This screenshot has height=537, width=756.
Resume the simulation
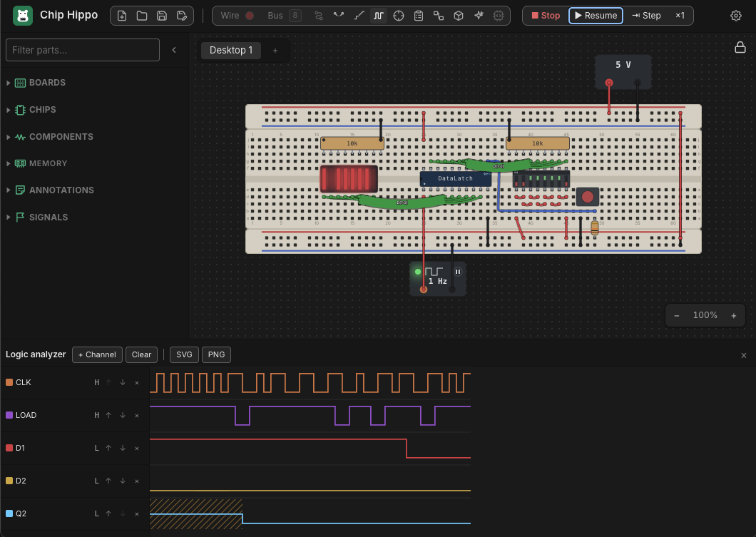click(x=596, y=16)
